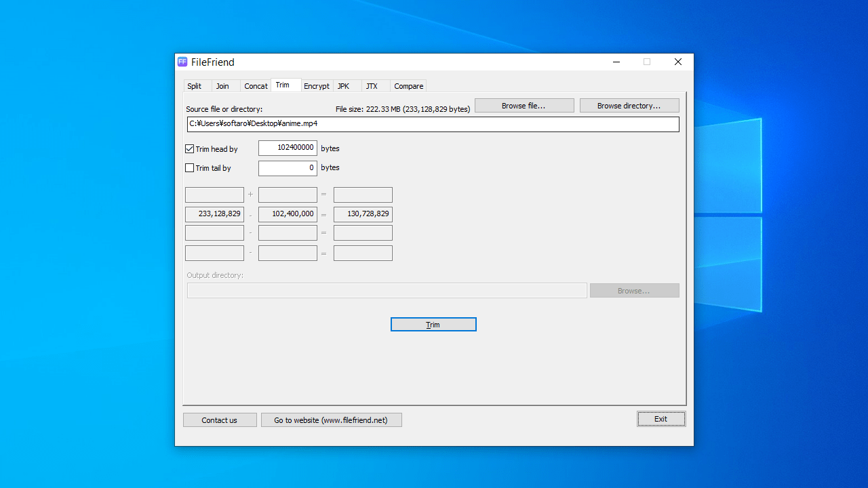Click Browse file button
This screenshot has height=488, width=868.
tap(524, 106)
